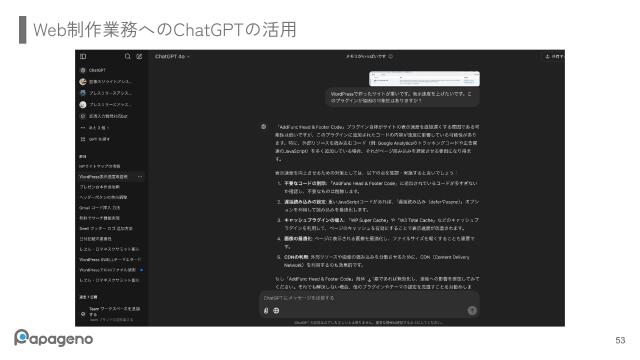
Task: Start a new chat with the compose icon
Action: point(140,56)
